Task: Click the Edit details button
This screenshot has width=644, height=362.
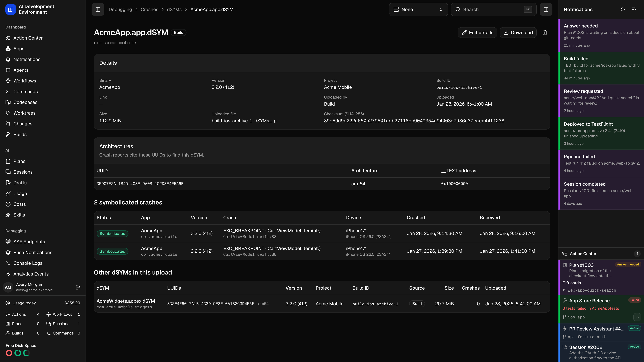Action: point(477,33)
